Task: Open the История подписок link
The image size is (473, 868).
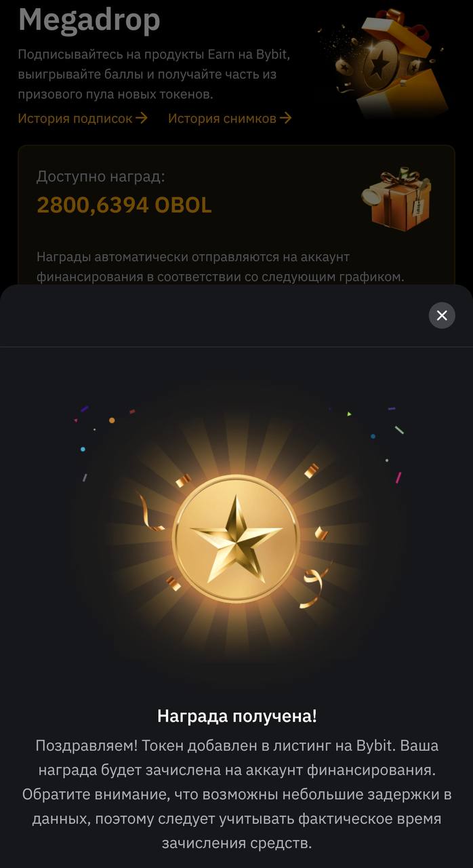Action: [83, 118]
